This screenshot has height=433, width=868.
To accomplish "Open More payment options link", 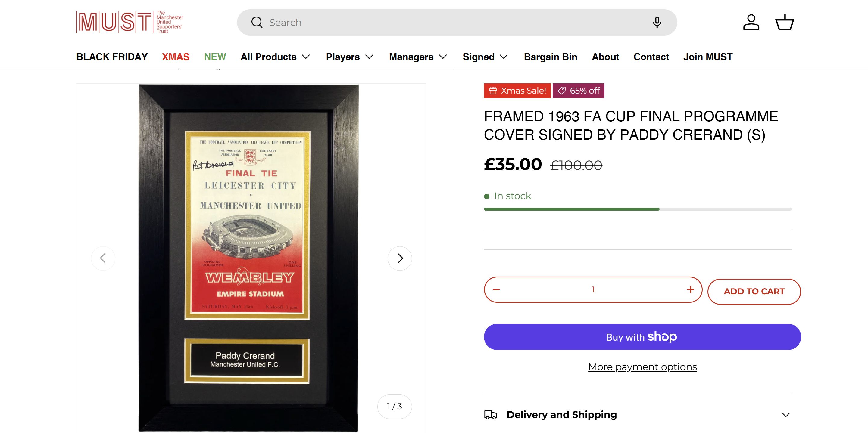I will tap(642, 367).
